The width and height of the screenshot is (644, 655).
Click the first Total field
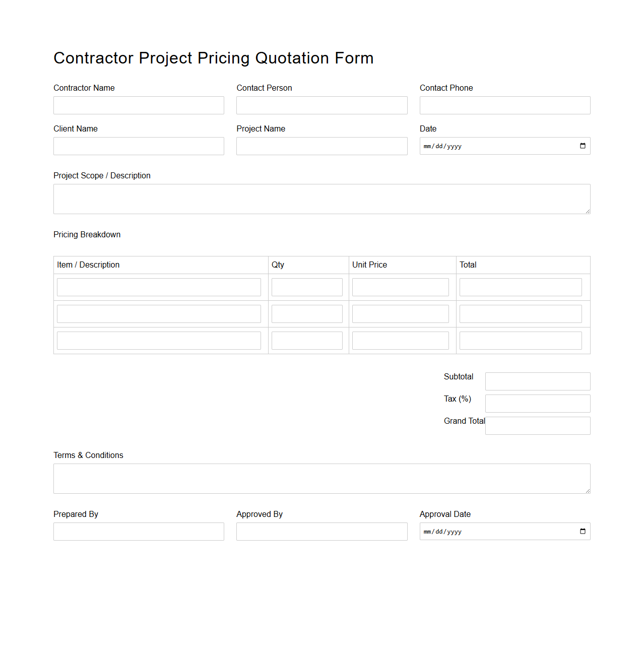click(x=520, y=287)
